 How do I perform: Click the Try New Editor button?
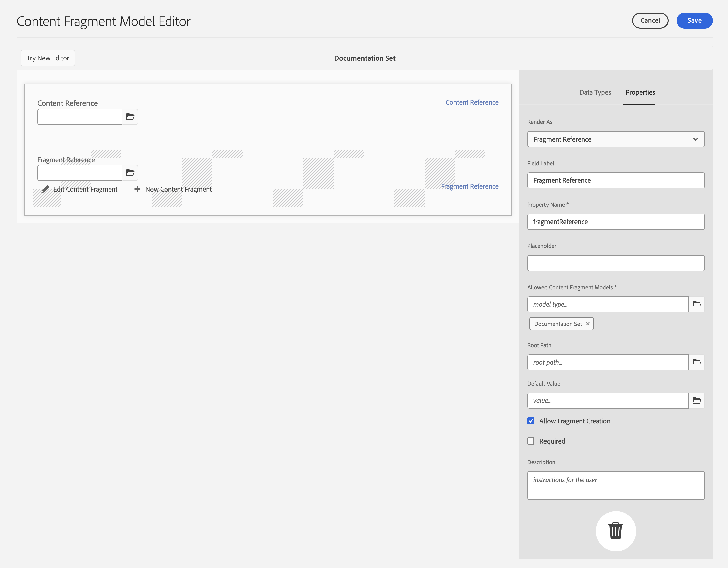click(48, 58)
